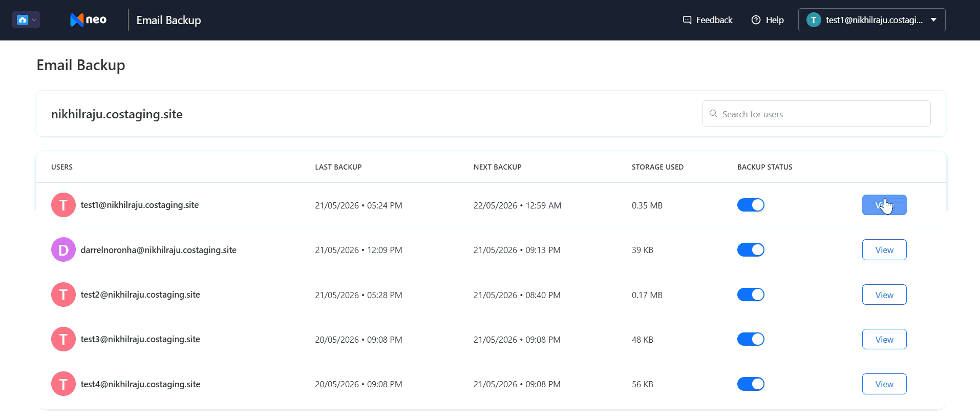View backups for test4
Image resolution: width=980 pixels, height=419 pixels.
(884, 384)
